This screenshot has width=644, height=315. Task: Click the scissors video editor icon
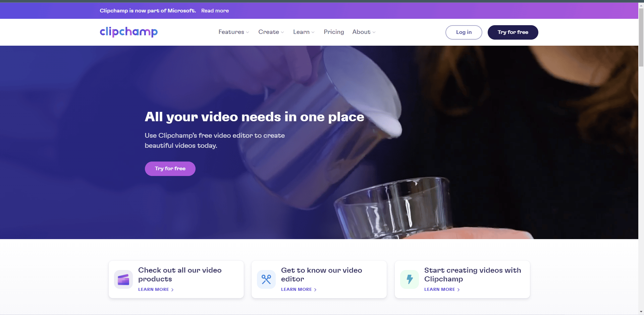[x=266, y=279]
